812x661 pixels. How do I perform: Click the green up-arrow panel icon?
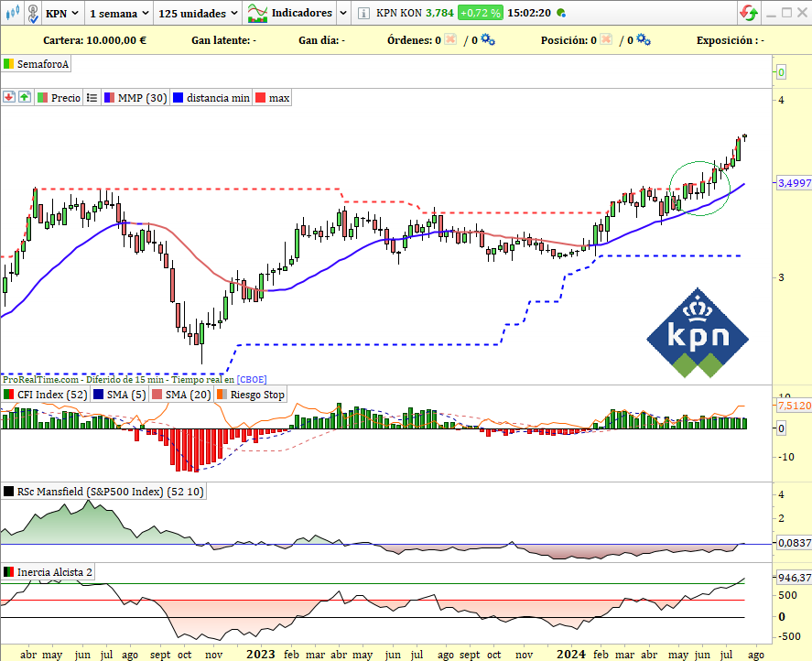coord(25,97)
